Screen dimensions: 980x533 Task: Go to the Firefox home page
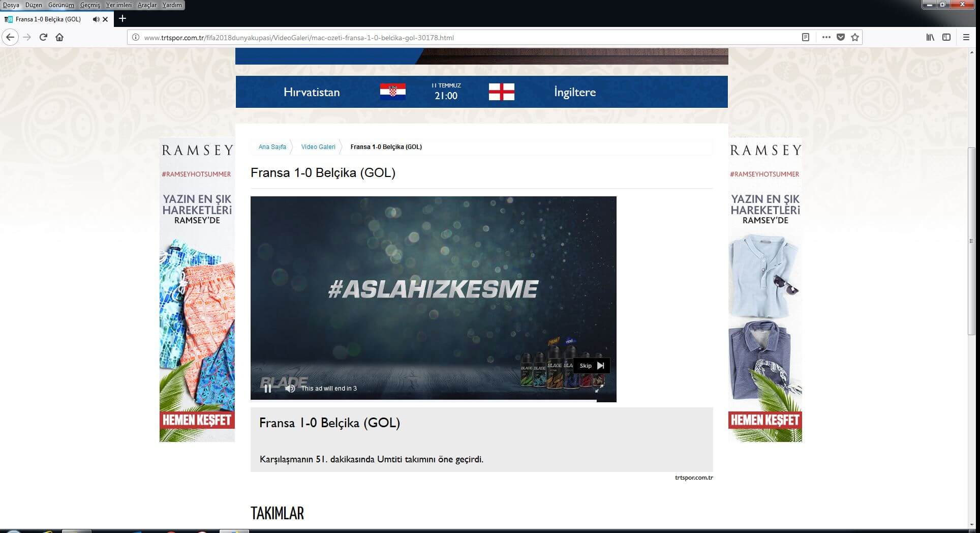59,37
